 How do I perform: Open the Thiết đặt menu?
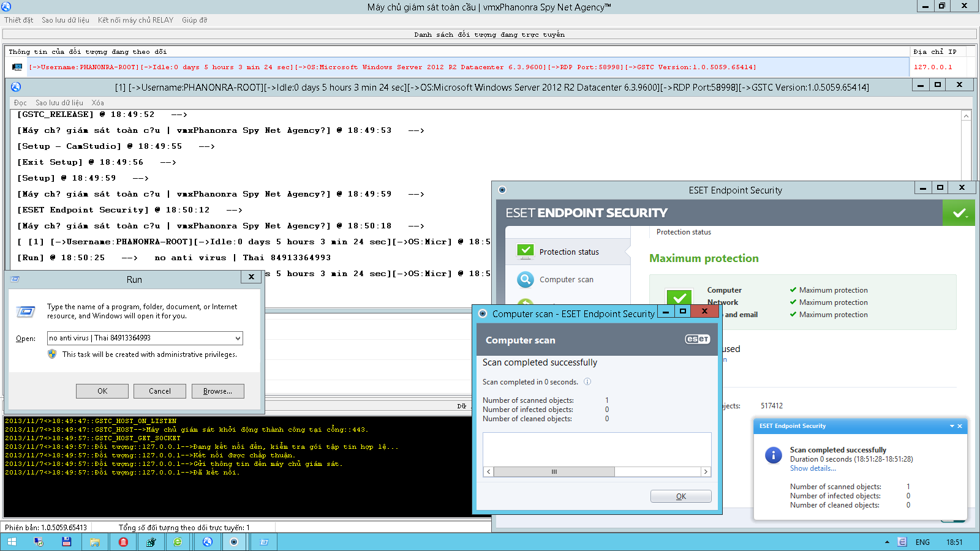[x=19, y=20]
